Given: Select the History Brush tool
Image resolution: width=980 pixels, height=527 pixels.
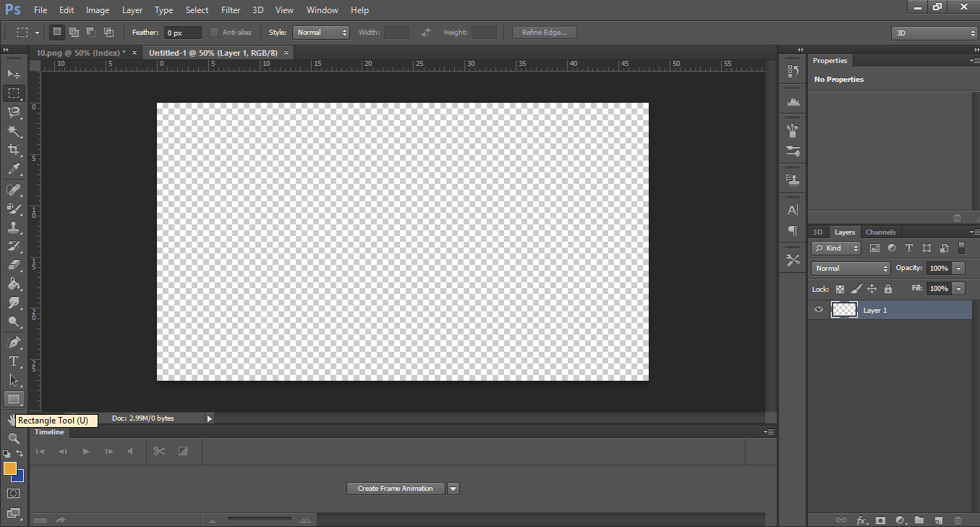Looking at the screenshot, I should tap(14, 246).
